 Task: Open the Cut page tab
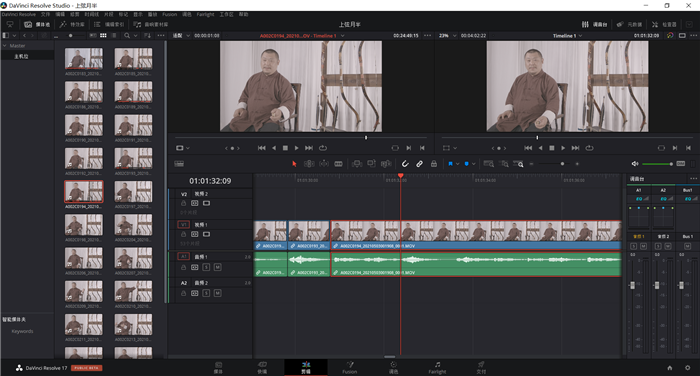[x=262, y=368]
